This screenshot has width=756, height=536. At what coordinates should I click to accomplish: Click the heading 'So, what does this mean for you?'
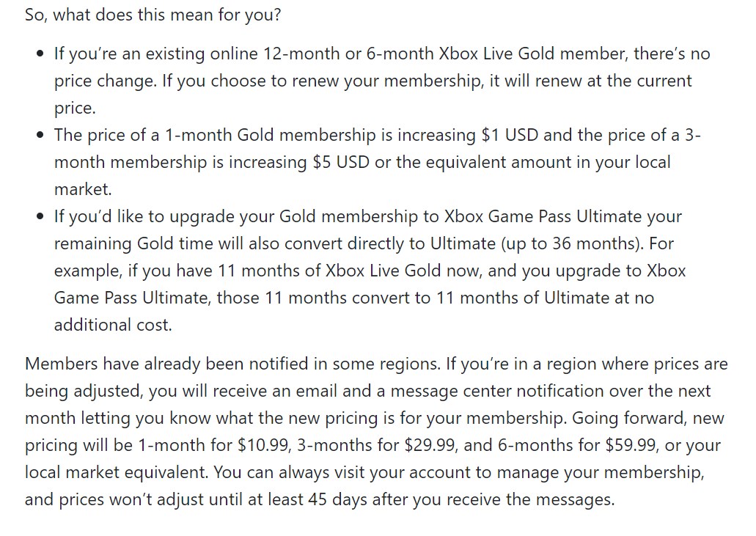153,15
